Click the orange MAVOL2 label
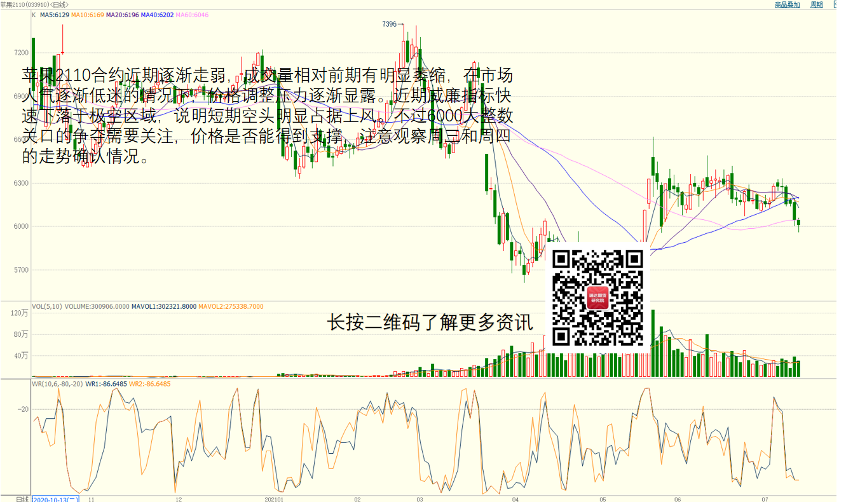This screenshot has width=846, height=504. [231, 307]
